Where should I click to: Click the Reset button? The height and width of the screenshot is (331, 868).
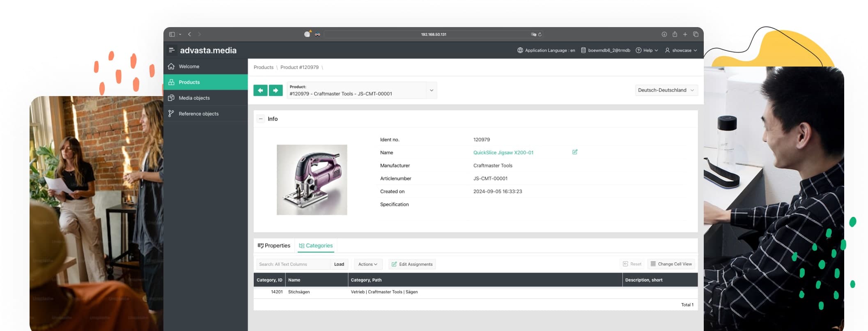coord(632,264)
